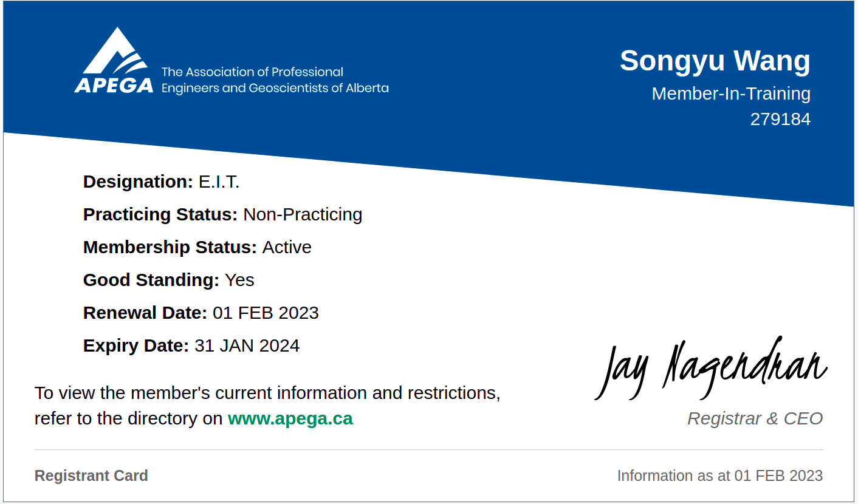Image resolution: width=858 pixels, height=504 pixels.
Task: Click the APEGA wordmark text under the logo
Action: 114,86
